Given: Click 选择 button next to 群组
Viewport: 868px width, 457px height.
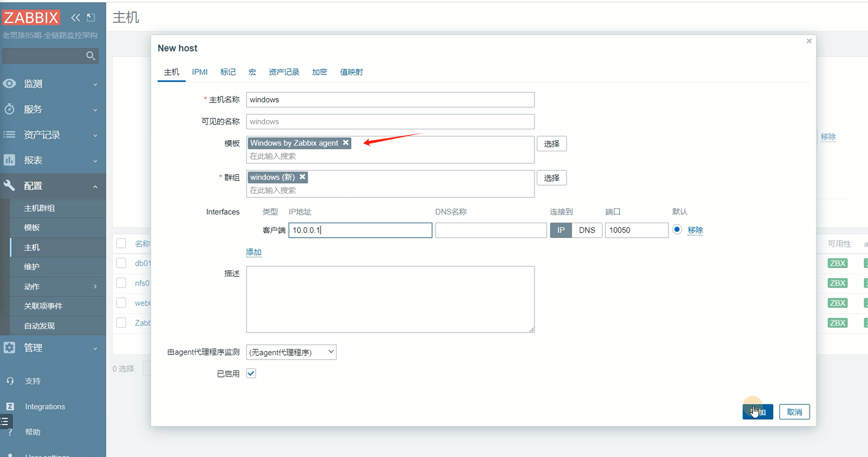Looking at the screenshot, I should (x=552, y=178).
